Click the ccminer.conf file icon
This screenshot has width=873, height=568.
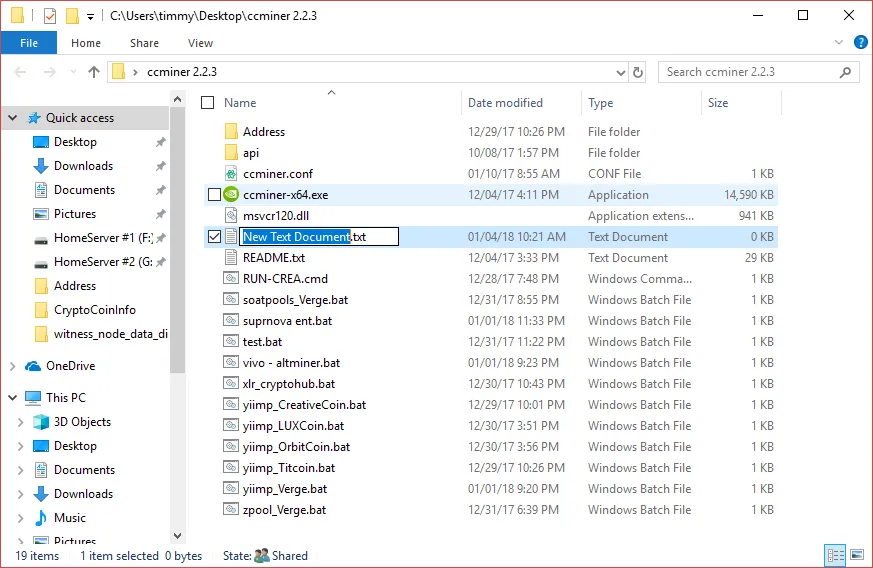[x=231, y=173]
